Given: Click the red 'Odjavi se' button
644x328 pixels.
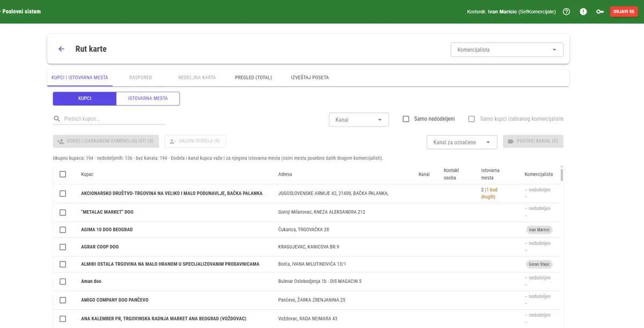Looking at the screenshot, I should point(624,11).
